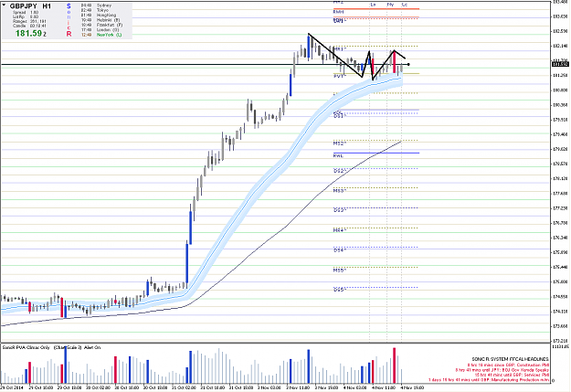
Task: Select the PVT pivot level label
Action: (x=339, y=77)
